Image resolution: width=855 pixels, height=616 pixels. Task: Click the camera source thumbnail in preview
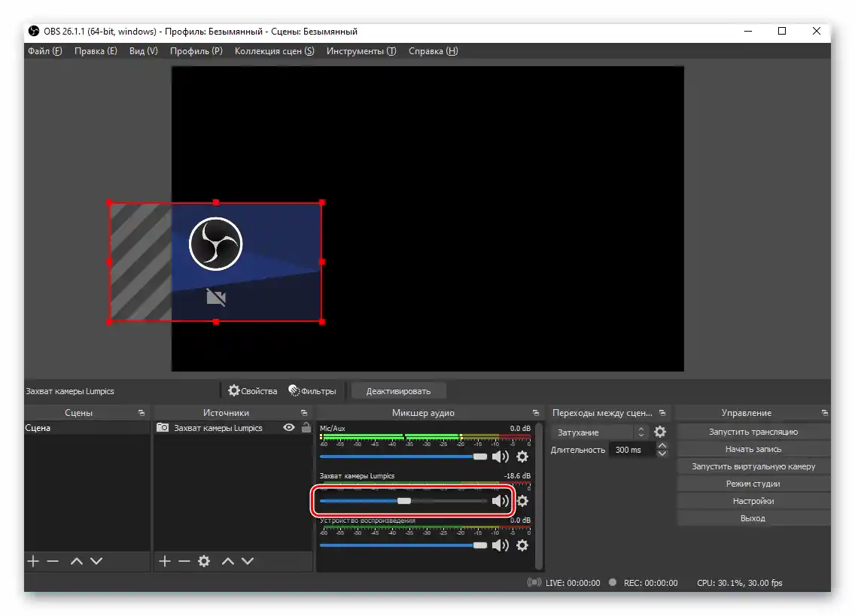coord(216,262)
